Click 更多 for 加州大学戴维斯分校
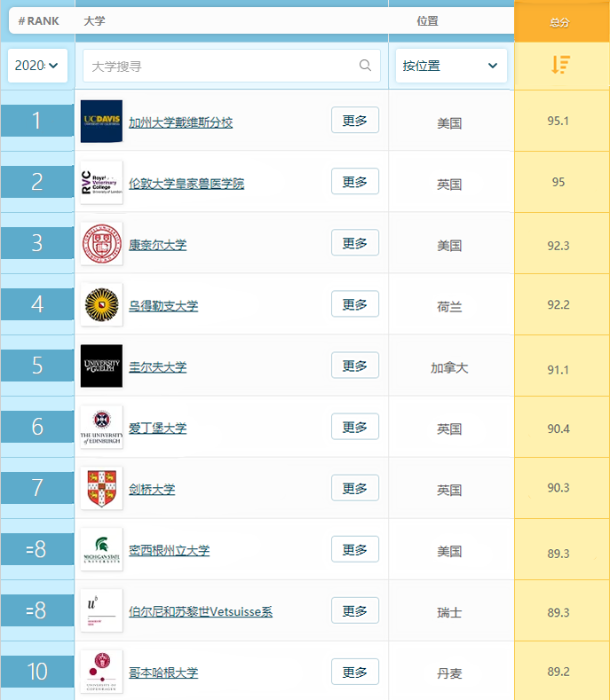Image resolution: width=610 pixels, height=700 pixels. [x=355, y=120]
